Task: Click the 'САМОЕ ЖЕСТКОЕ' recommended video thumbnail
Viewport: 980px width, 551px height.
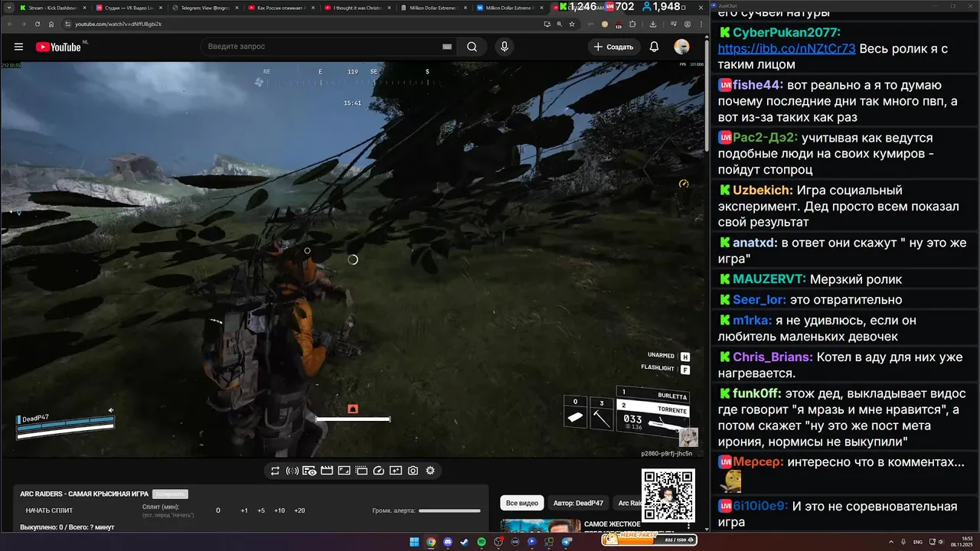Action: (541, 527)
